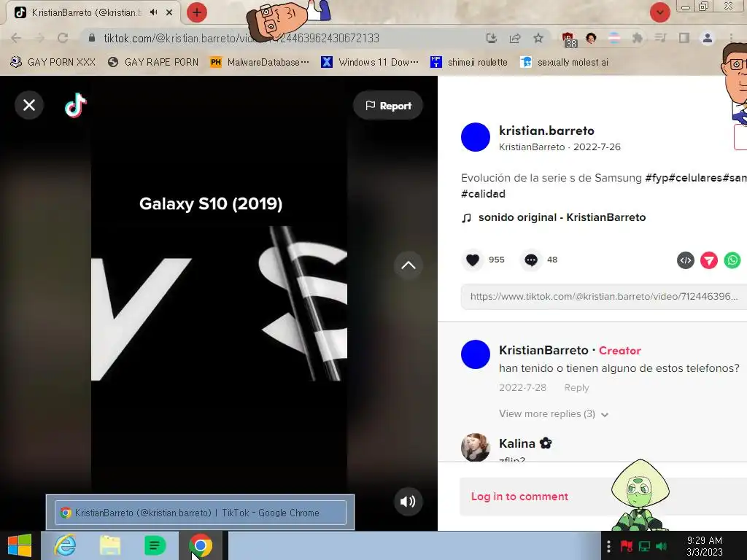Open Windows 11 Dow... bookmark

(x=370, y=63)
